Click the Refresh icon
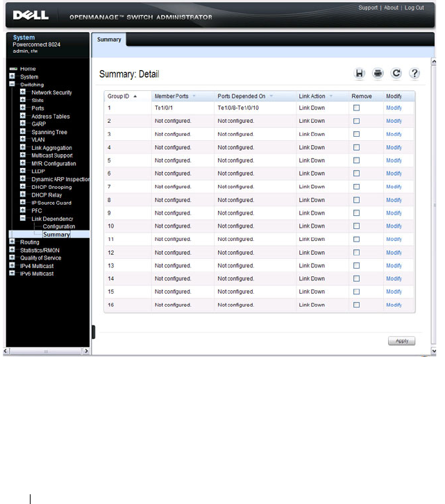 point(396,74)
